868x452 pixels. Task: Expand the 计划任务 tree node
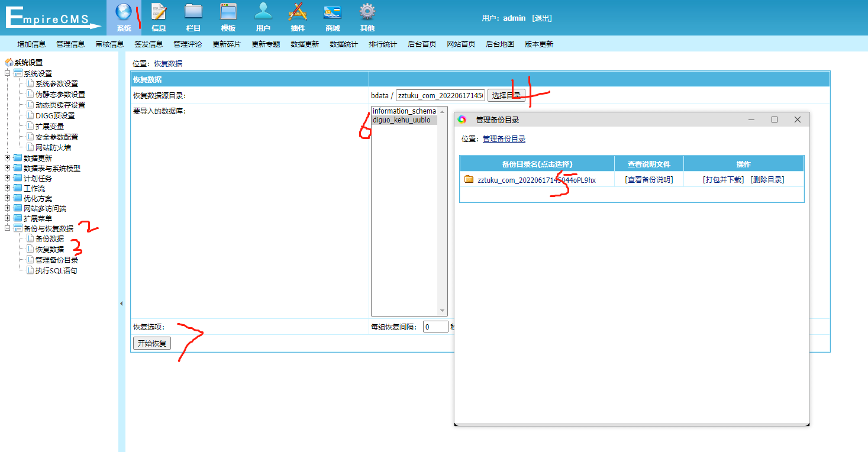[x=7, y=178]
